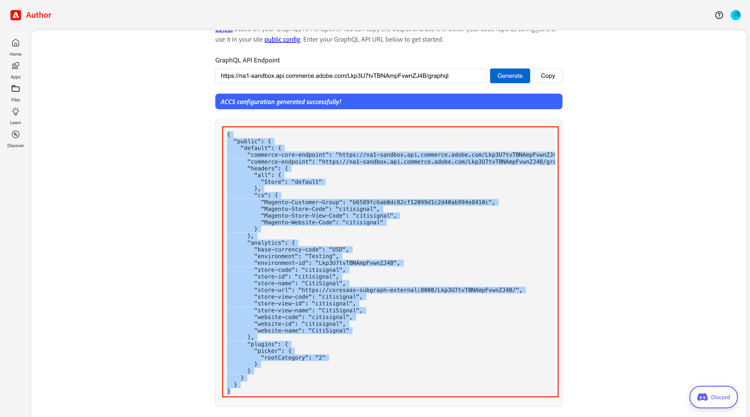
Task: Click the Author title link
Action: coord(38,15)
